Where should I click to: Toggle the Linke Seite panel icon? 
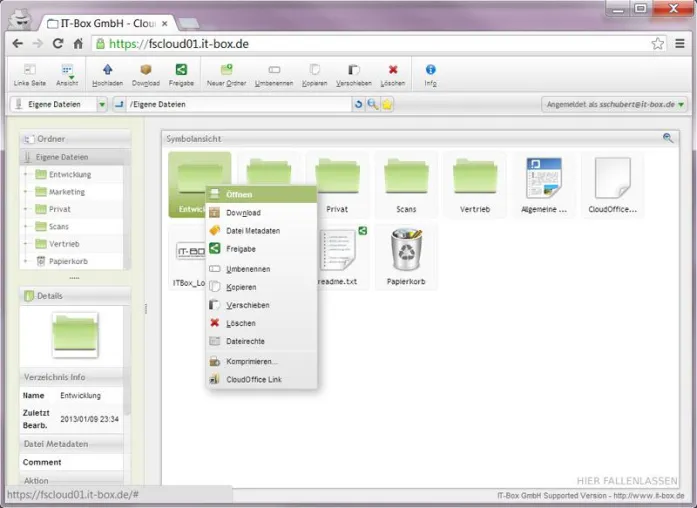(x=29, y=75)
